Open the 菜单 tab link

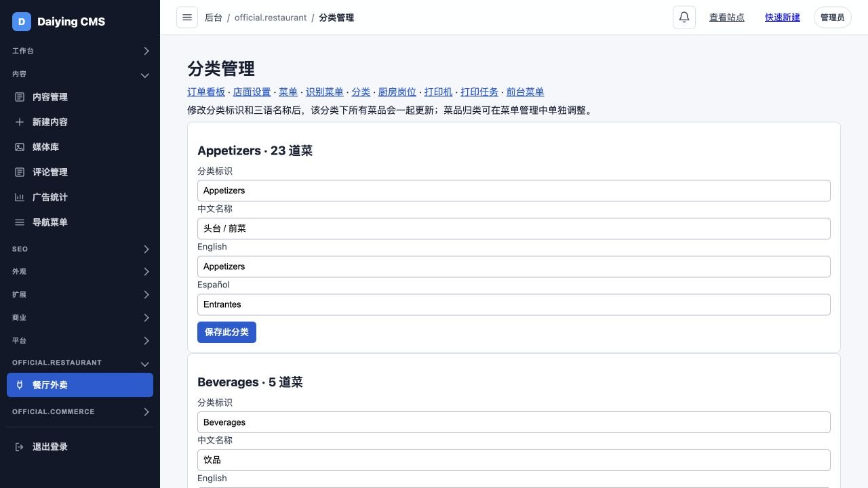[288, 92]
